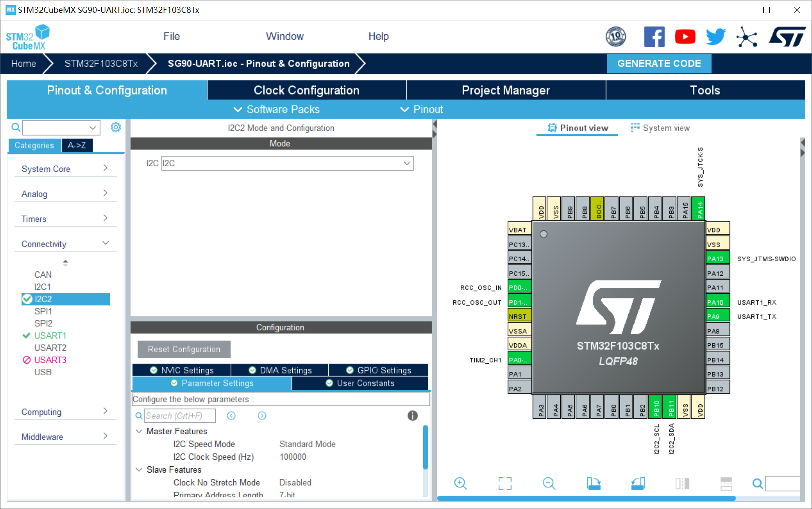Rotate the chip clockwise
812x509 pixels.
pos(594,483)
